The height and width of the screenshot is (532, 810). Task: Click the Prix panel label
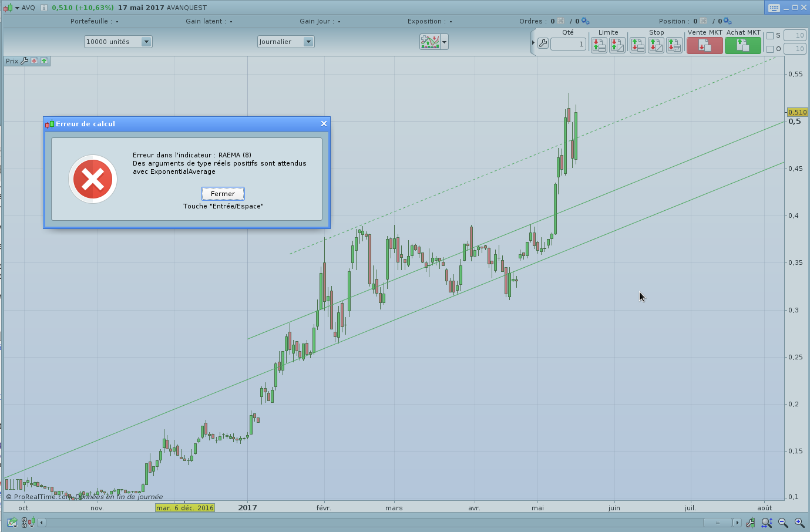(x=12, y=61)
